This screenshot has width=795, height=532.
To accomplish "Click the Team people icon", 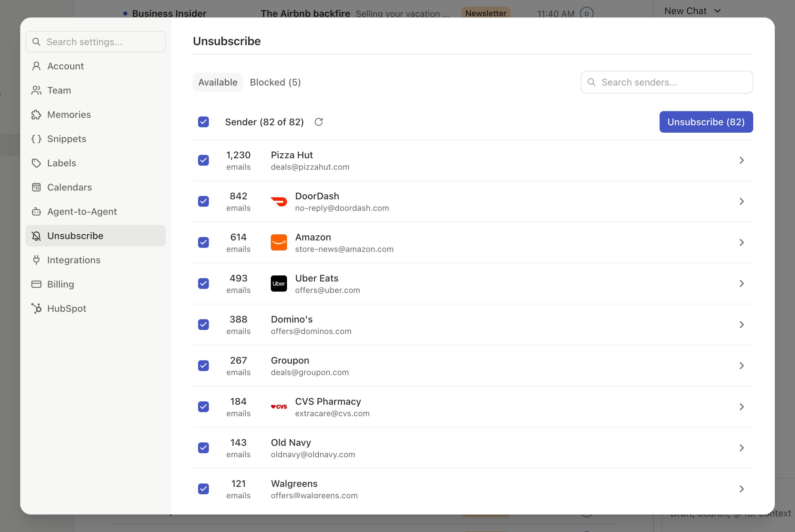I will (36, 90).
